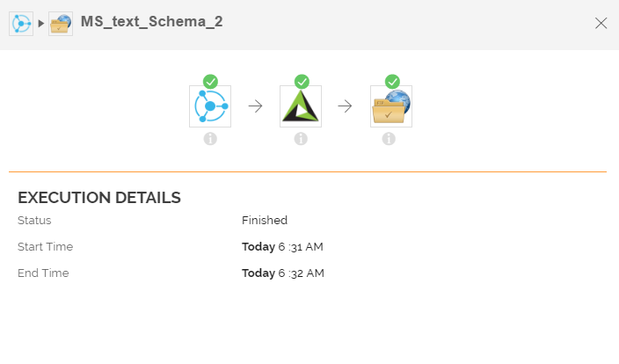
Task: Click the arrow between triangle and folder nodes
Action: click(x=346, y=106)
